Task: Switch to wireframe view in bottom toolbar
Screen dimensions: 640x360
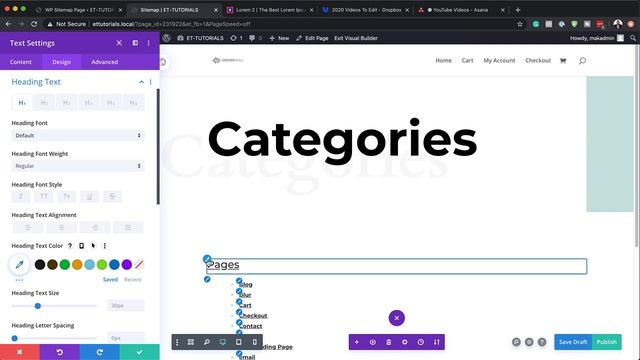Action: (191, 342)
